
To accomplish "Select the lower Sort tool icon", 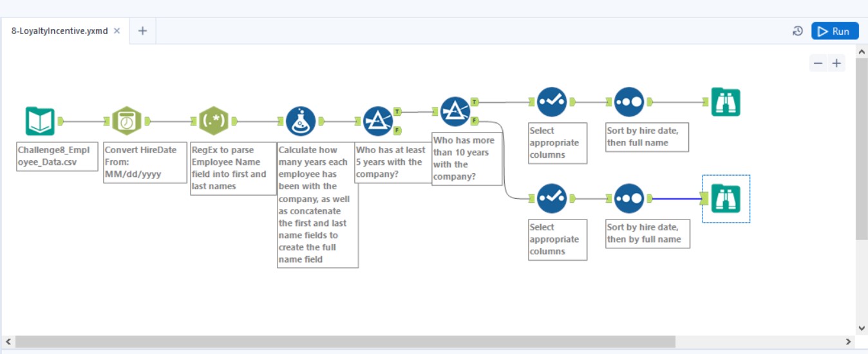I will click(x=629, y=198).
